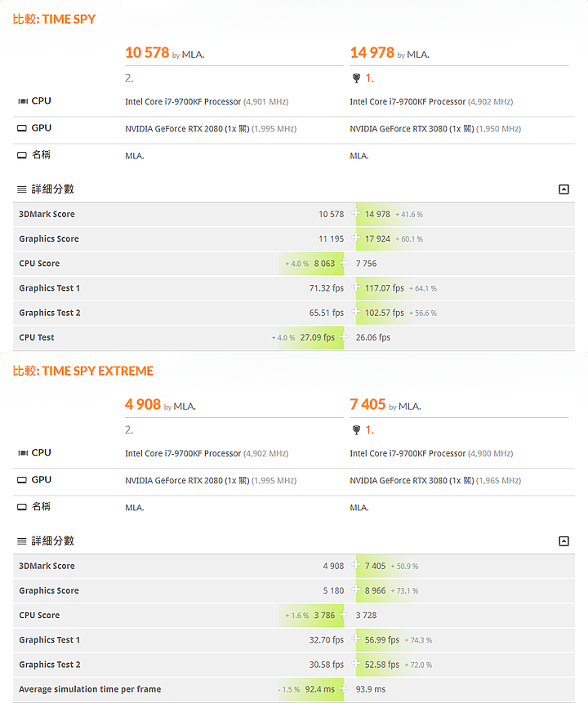This screenshot has height=703, width=588.
Task: Click the plus marker beside 102.57 fps
Action: tap(356, 311)
